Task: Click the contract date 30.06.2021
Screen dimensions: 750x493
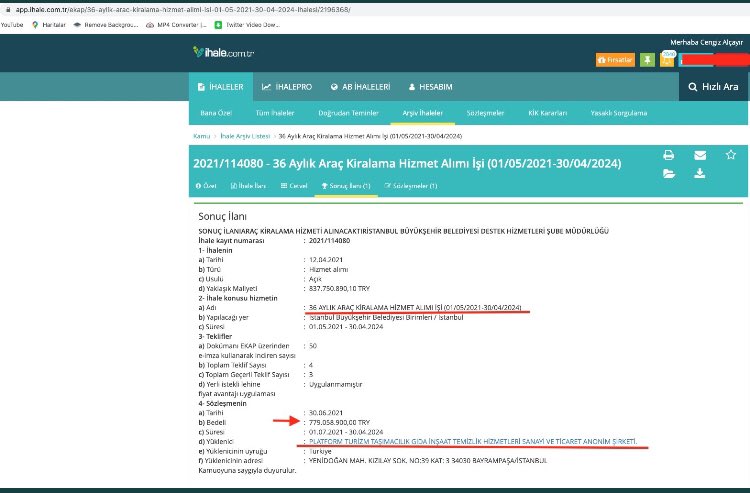Action: 326,413
